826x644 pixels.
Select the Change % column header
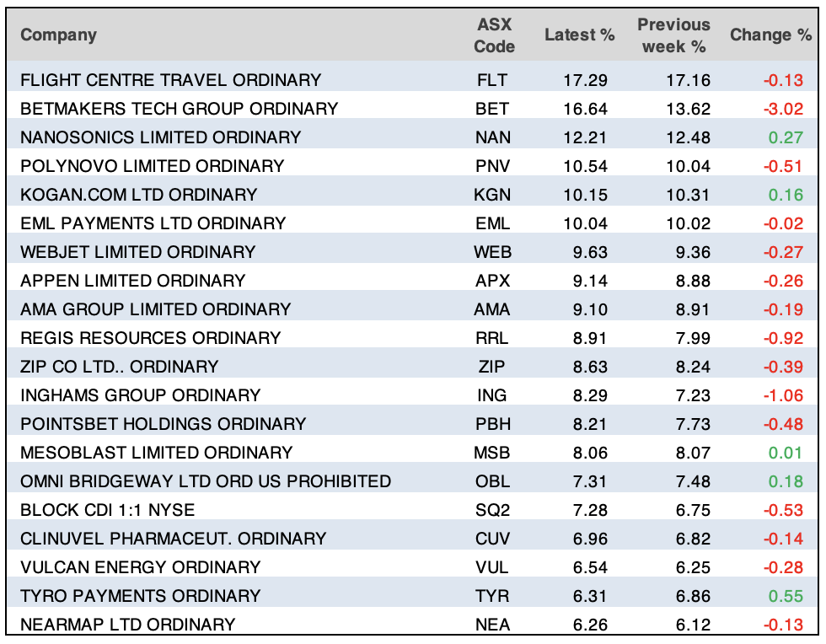(x=771, y=35)
